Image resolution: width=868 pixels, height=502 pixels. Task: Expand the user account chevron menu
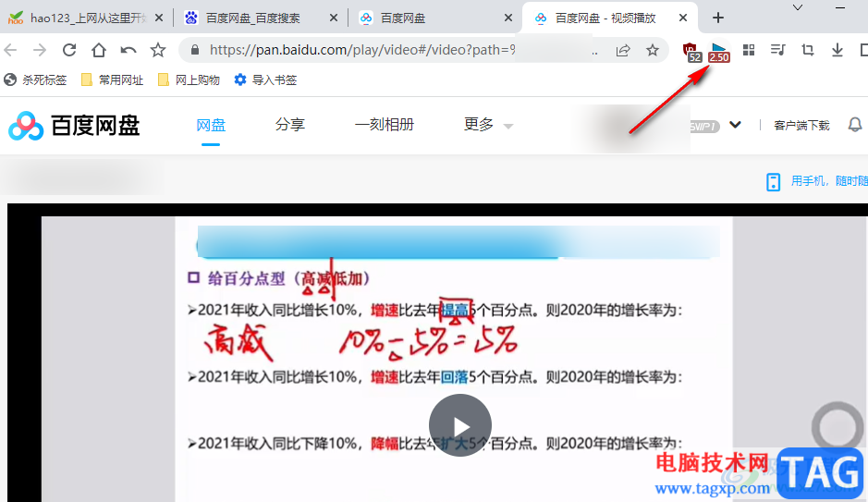point(735,125)
